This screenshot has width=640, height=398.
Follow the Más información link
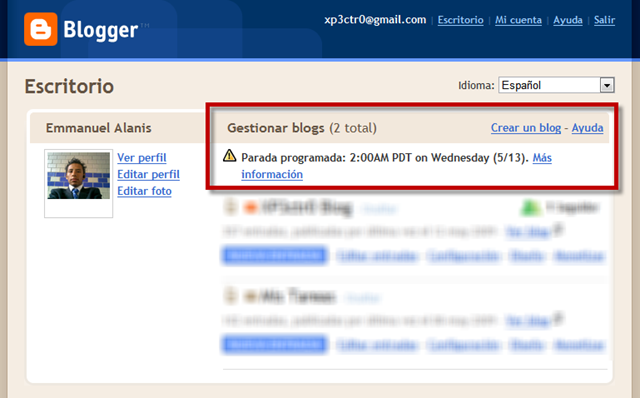[396, 166]
